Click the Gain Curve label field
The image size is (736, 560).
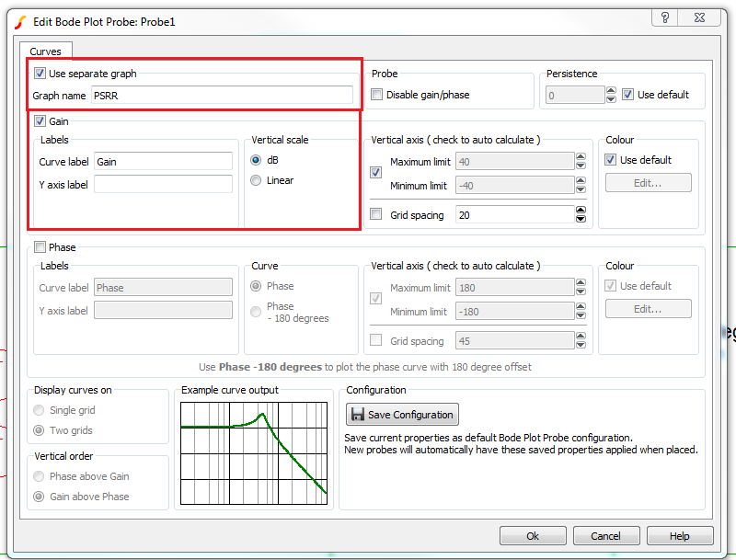tap(163, 162)
